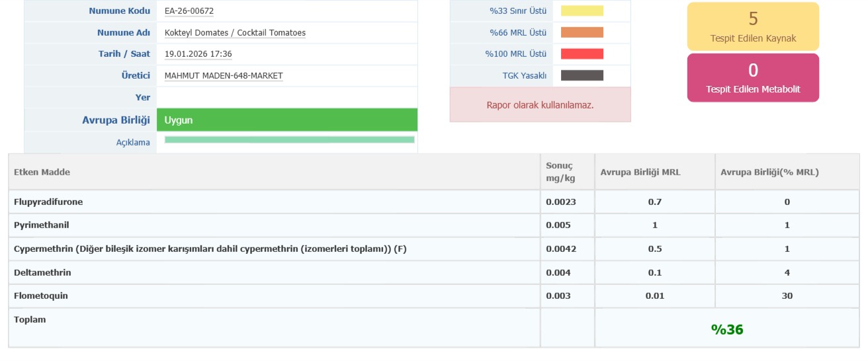The image size is (868, 361).
Task: Click the red %100 MRL Üstü swatch
Action: pos(582,54)
